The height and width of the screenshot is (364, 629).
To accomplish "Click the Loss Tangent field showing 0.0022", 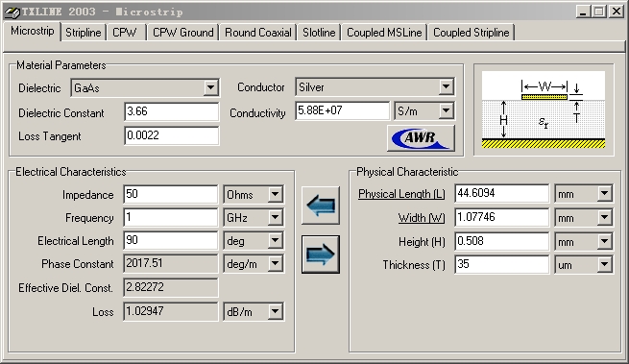I will click(171, 135).
